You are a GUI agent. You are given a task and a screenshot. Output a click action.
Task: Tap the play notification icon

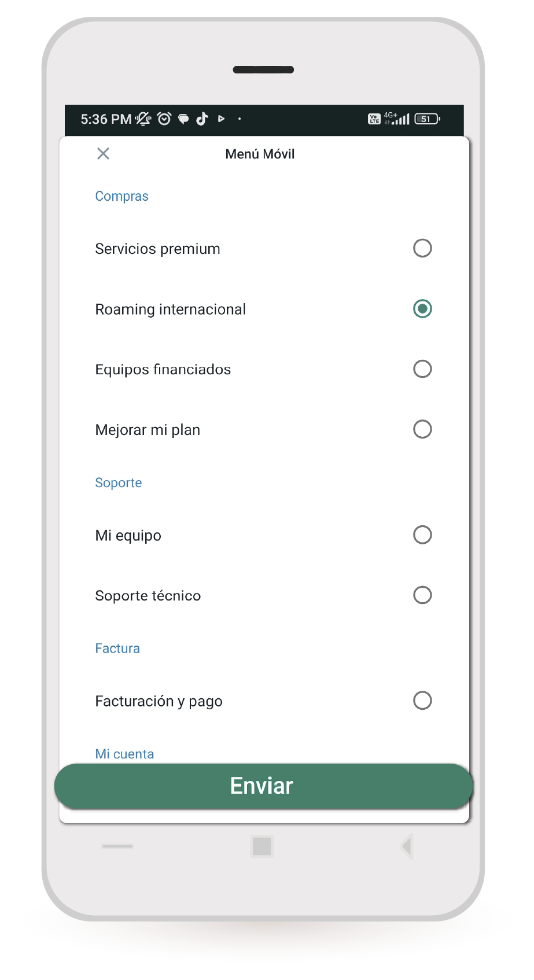click(x=221, y=119)
